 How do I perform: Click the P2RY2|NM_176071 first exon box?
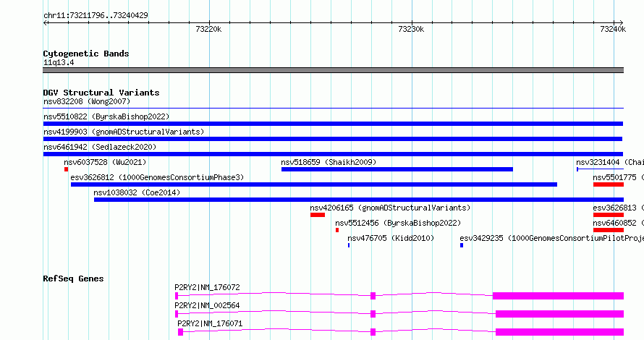tap(180, 332)
